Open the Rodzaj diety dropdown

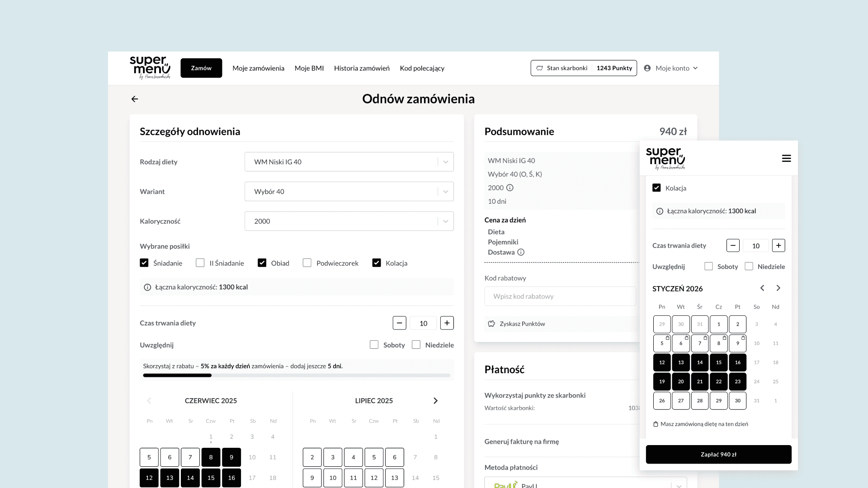(349, 162)
